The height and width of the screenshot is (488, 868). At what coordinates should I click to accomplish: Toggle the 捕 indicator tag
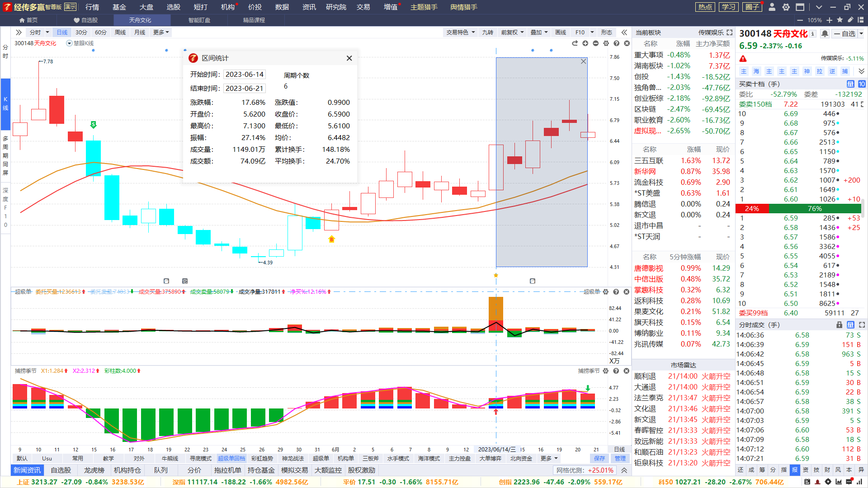pos(845,71)
